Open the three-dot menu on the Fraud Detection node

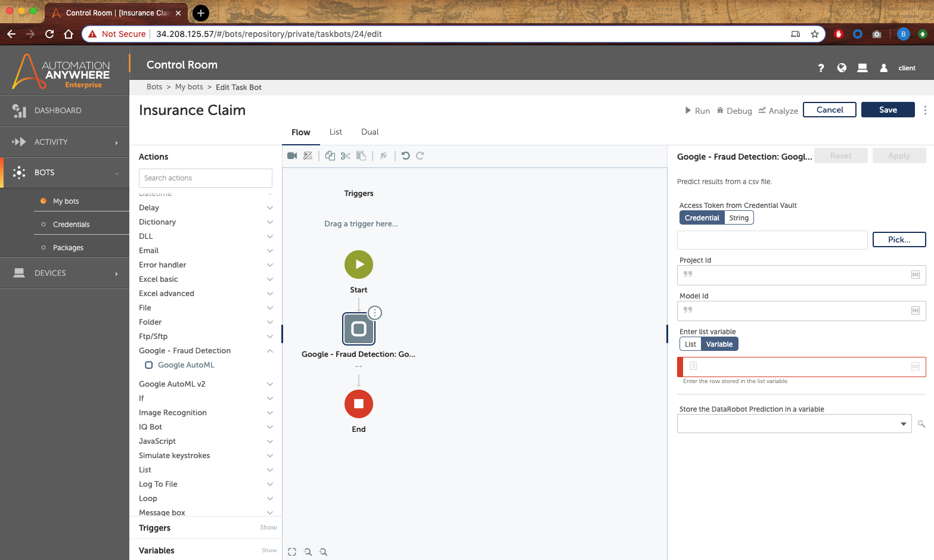coord(374,313)
